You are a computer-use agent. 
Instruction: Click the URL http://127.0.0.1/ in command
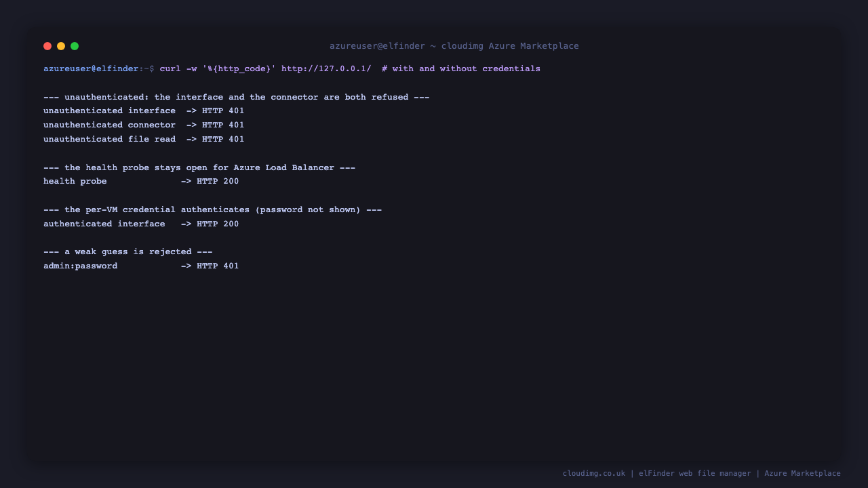coord(326,69)
